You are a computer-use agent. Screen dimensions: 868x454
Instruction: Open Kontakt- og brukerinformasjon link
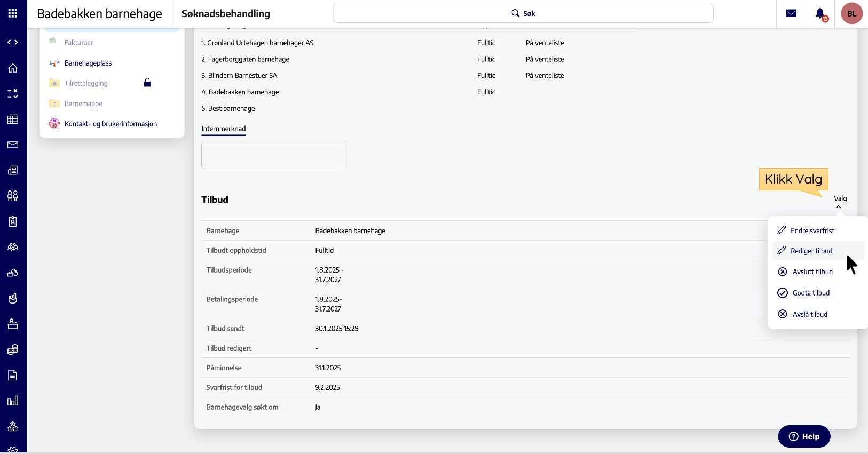coord(111,124)
